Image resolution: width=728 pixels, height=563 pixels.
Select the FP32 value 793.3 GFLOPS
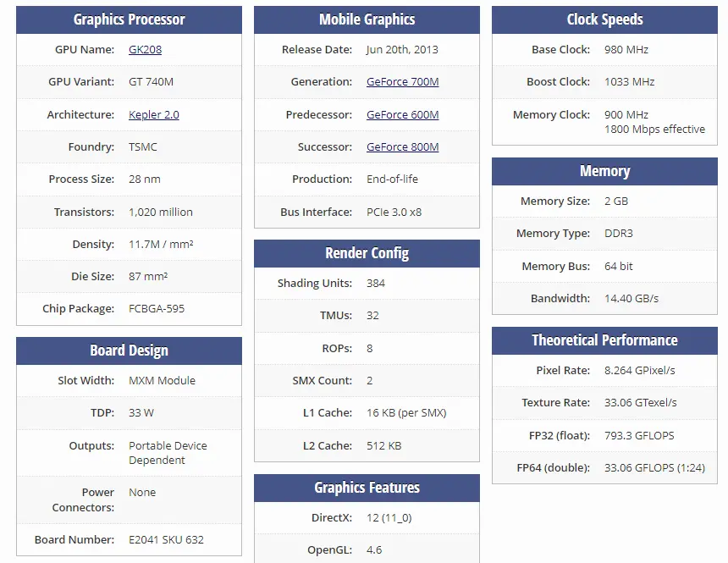coord(639,436)
